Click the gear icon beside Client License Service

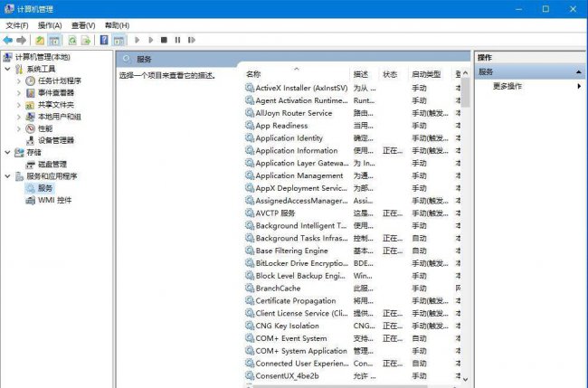pyautogui.click(x=250, y=313)
